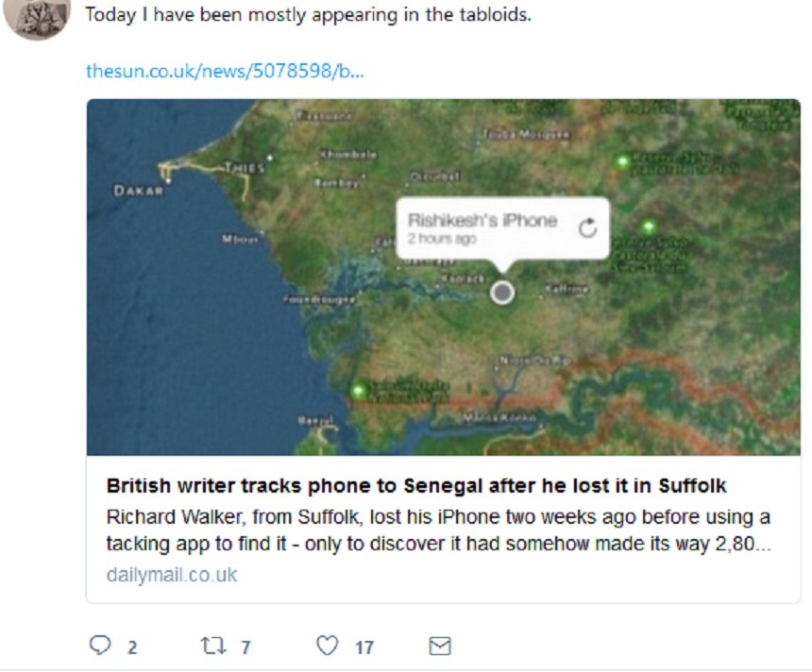This screenshot has height=672, width=812.
Task: Like the tweet with the heart icon
Action: coord(327,646)
